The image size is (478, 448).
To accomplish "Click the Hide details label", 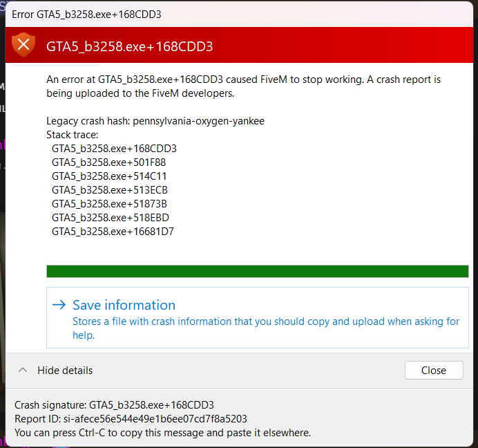I will pos(65,370).
